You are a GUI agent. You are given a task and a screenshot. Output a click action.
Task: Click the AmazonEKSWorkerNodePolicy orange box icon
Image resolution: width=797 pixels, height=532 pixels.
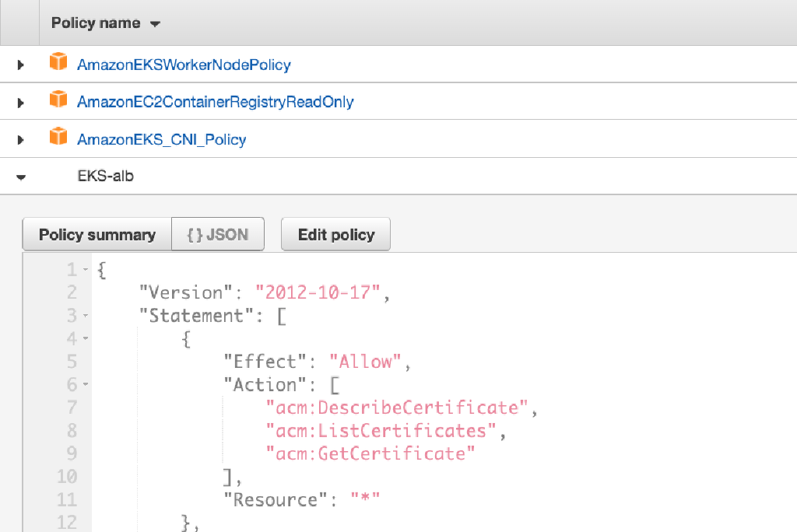coord(58,63)
